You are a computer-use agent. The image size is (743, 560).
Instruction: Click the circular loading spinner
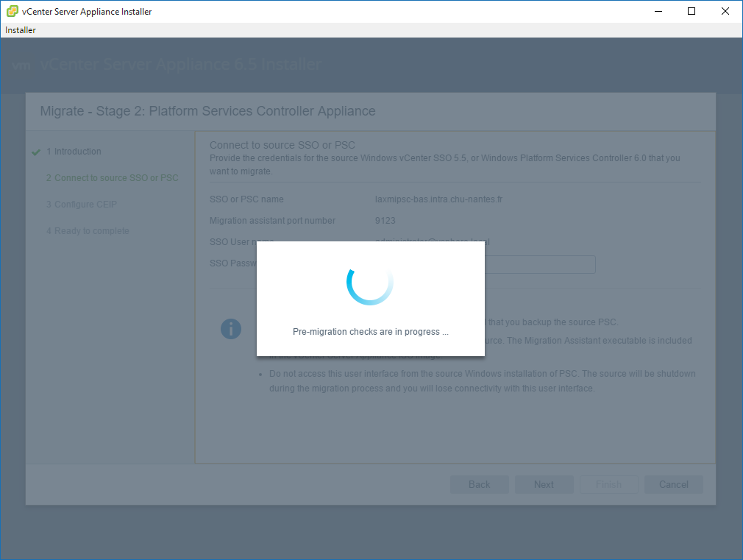click(x=370, y=283)
